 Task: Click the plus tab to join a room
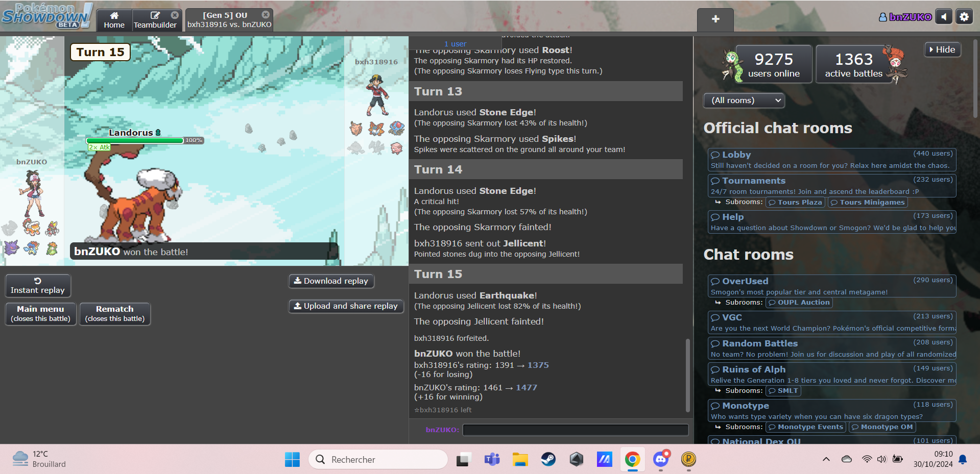(x=715, y=19)
